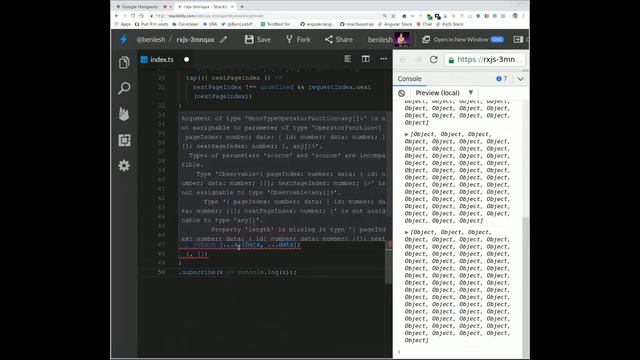Save the project

coord(258,40)
